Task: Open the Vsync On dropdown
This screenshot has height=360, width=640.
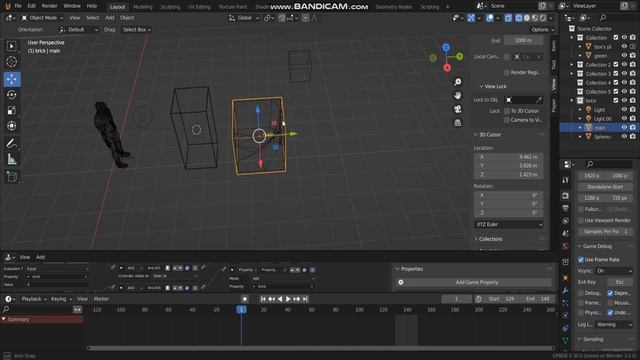Action: pos(614,271)
